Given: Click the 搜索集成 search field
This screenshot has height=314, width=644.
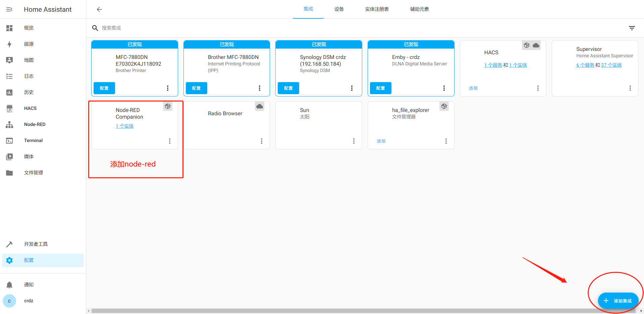Looking at the screenshot, I should [x=201, y=28].
